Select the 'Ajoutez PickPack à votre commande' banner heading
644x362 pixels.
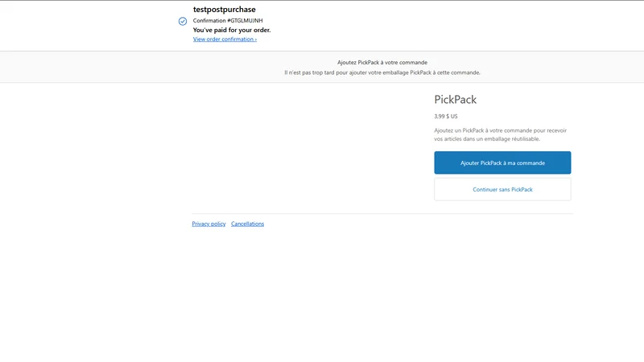(382, 63)
